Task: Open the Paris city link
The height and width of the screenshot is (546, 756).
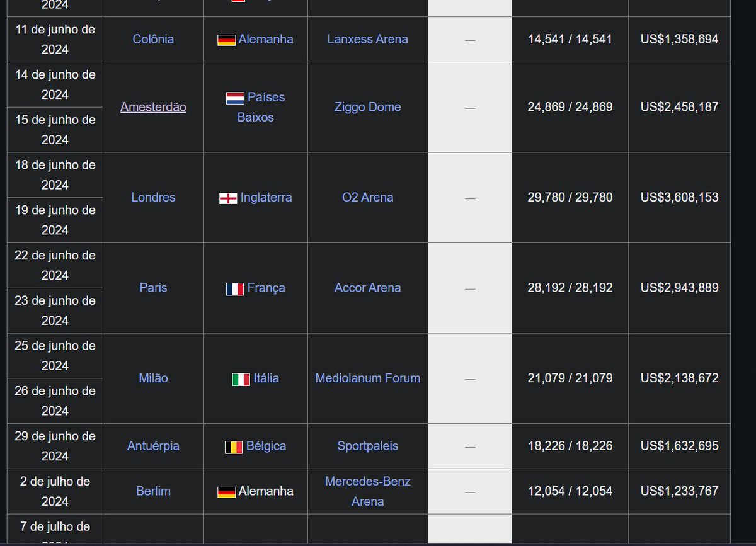Action: click(x=153, y=288)
